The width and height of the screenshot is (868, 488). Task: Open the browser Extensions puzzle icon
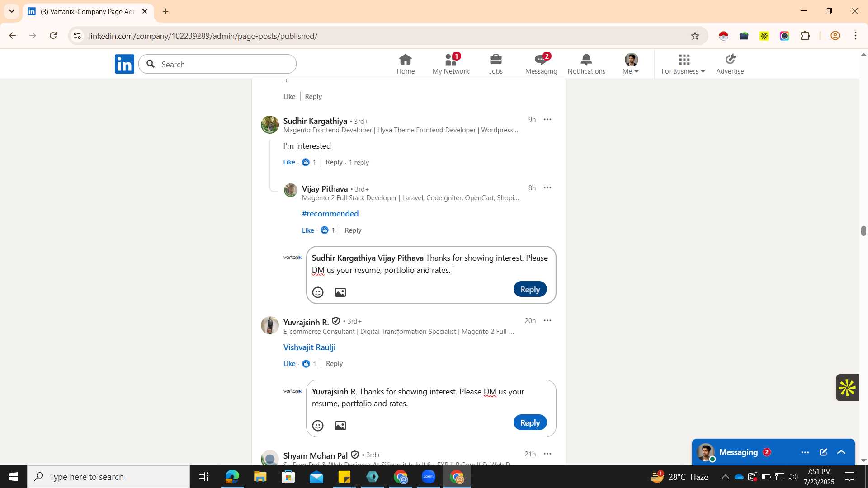click(x=805, y=36)
